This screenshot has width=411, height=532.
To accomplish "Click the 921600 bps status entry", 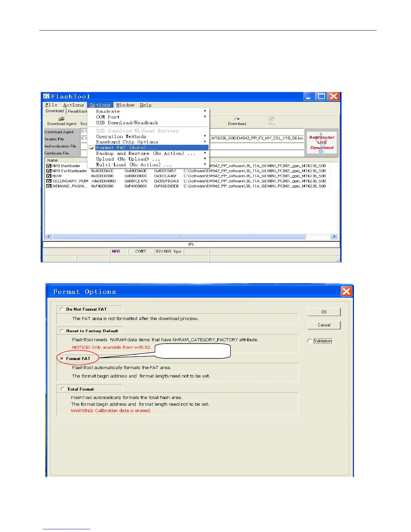I will tap(169, 251).
